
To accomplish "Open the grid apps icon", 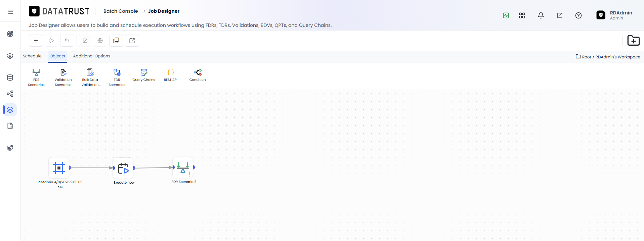I will (x=522, y=15).
